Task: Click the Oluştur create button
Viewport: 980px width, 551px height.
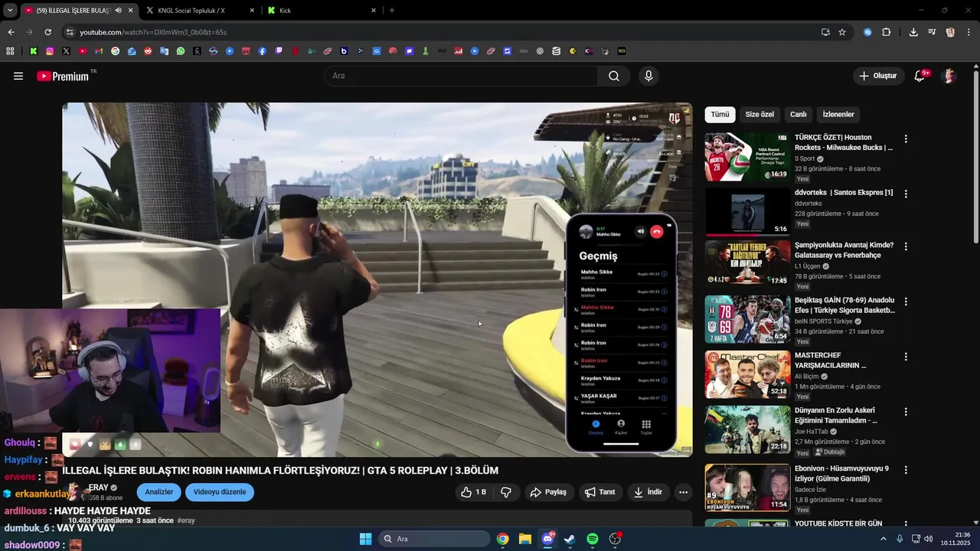Action: point(877,76)
